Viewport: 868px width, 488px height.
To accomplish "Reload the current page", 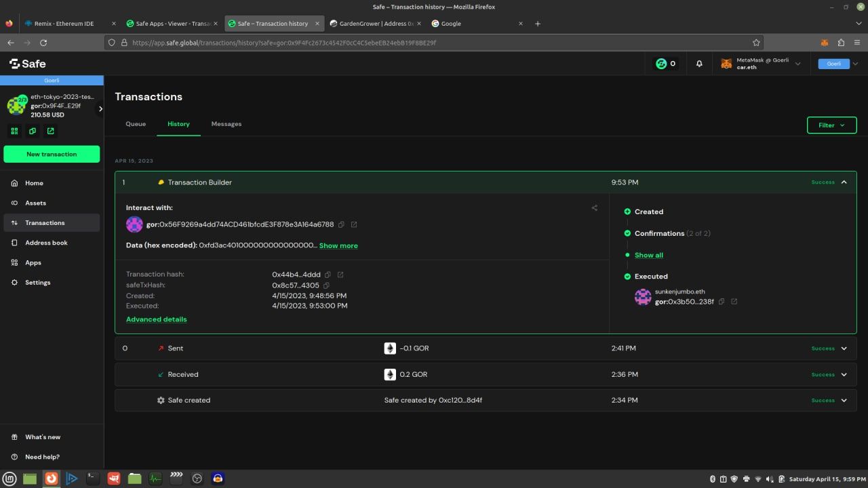I will 43,42.
